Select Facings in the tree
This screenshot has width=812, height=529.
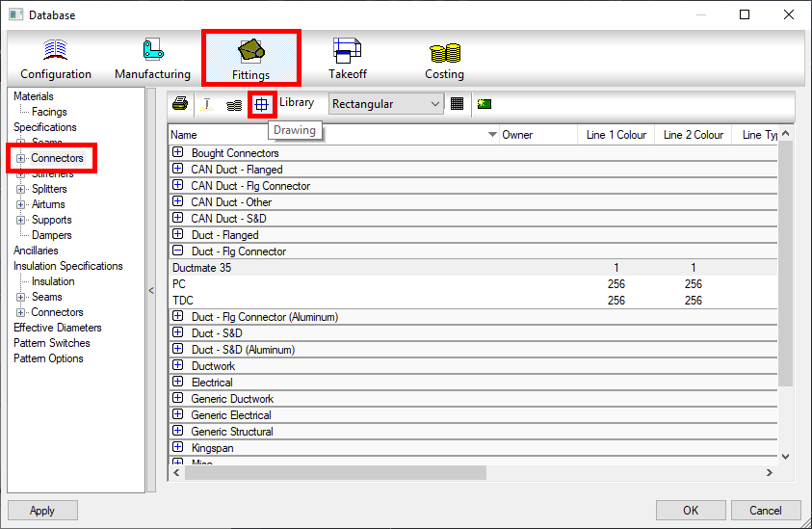click(49, 112)
